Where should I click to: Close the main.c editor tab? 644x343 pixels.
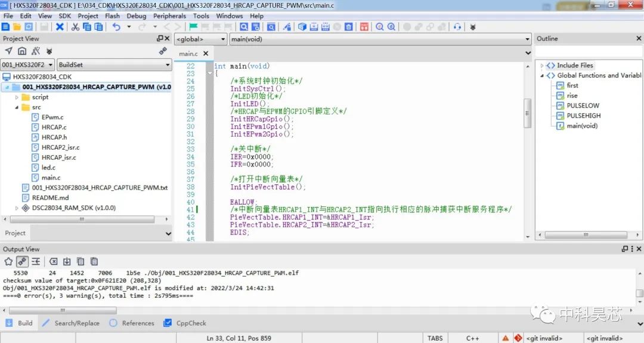coord(206,54)
